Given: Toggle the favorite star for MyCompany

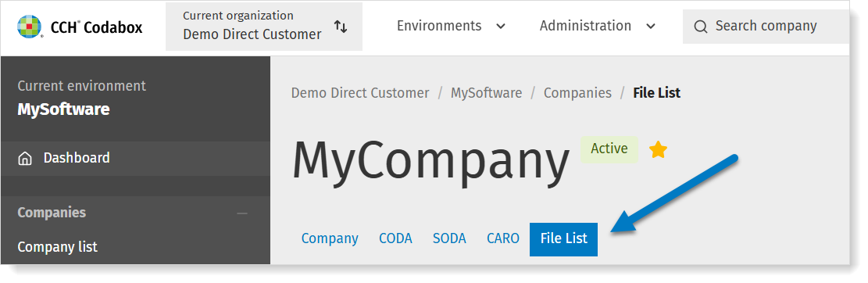Looking at the screenshot, I should [658, 149].
